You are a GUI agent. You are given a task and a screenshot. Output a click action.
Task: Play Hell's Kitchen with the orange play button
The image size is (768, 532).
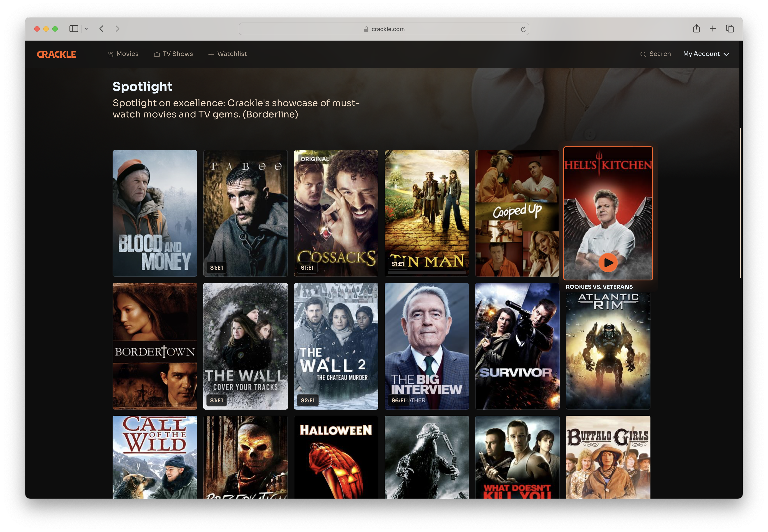point(608,263)
